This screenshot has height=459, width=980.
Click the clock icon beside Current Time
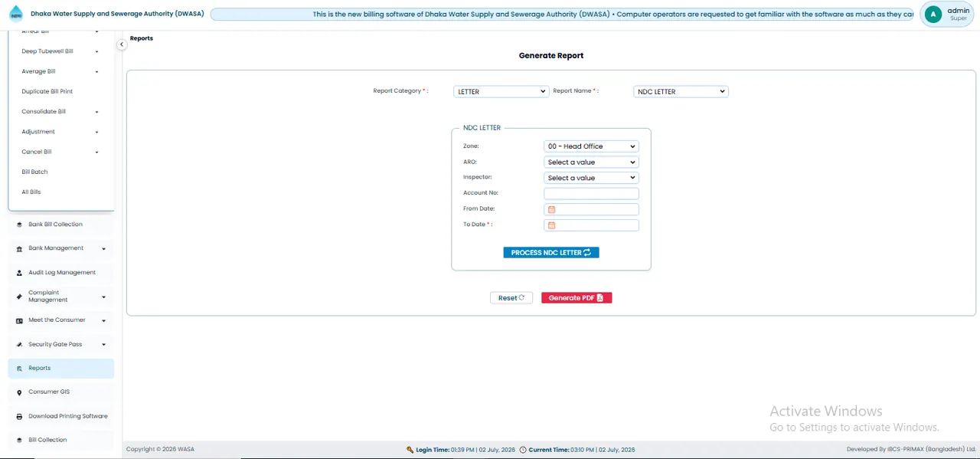tap(523, 450)
